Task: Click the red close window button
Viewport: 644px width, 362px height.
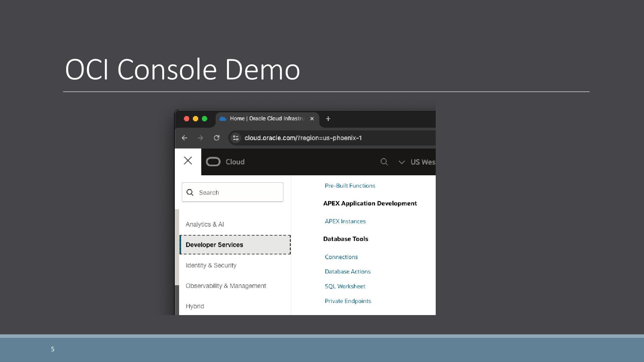Action: click(186, 119)
